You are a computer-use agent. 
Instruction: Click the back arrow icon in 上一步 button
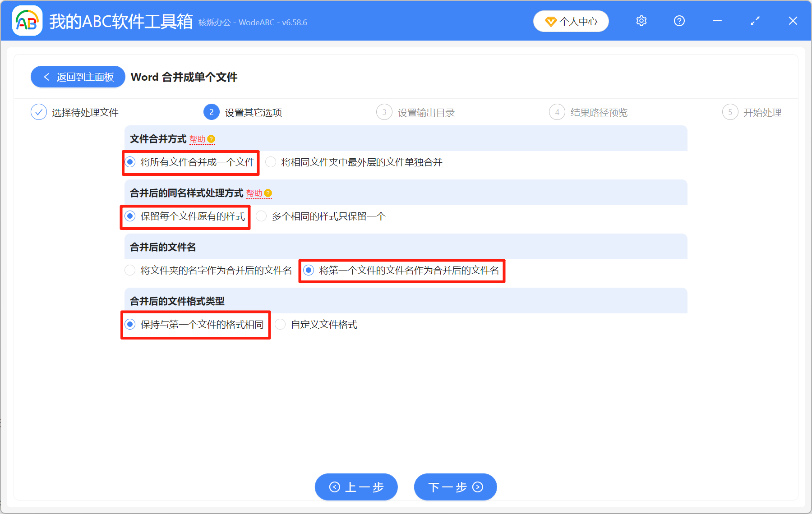[x=334, y=487]
